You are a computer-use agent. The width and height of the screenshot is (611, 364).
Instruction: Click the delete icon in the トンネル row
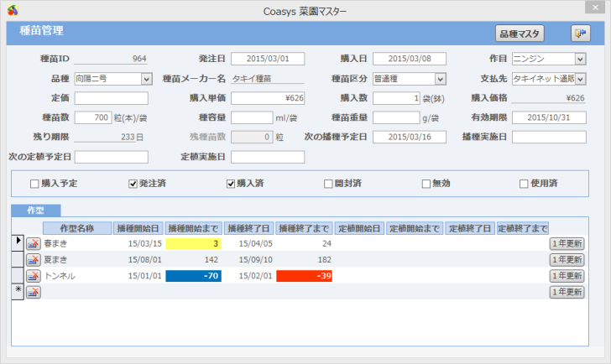34,275
